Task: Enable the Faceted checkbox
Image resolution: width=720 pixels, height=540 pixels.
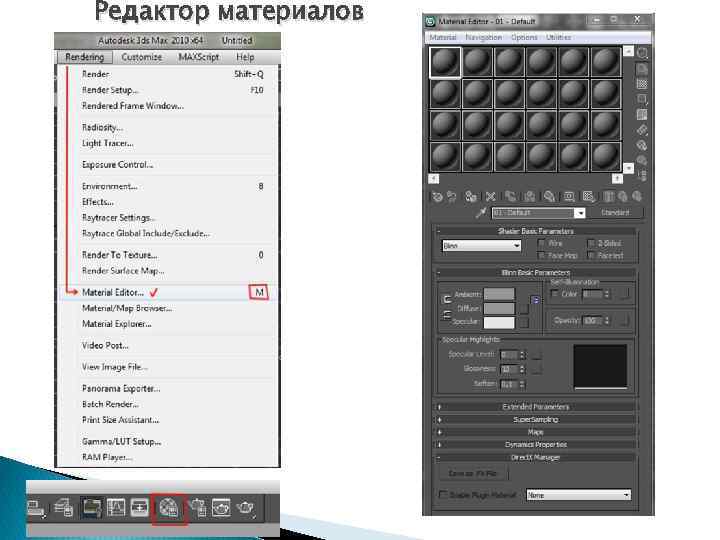Action: [591, 255]
